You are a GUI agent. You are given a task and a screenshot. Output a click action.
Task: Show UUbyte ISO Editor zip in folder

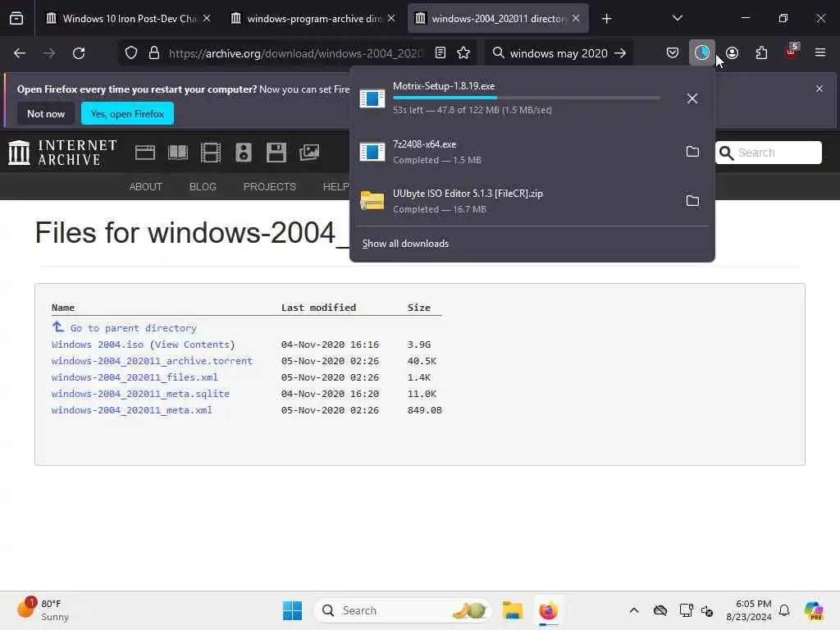pos(692,201)
